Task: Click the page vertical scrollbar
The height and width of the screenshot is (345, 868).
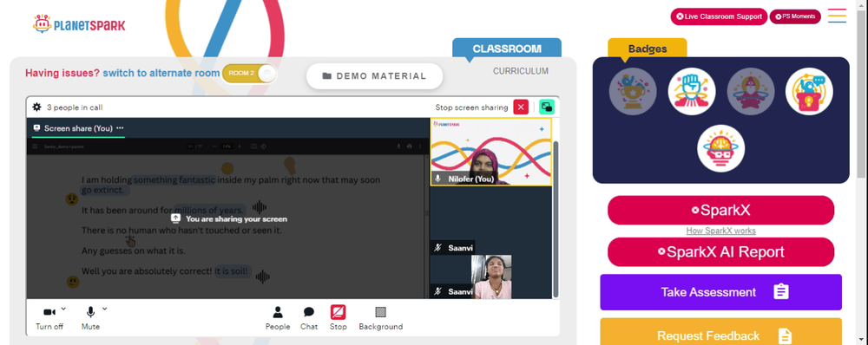Action: click(x=862, y=94)
